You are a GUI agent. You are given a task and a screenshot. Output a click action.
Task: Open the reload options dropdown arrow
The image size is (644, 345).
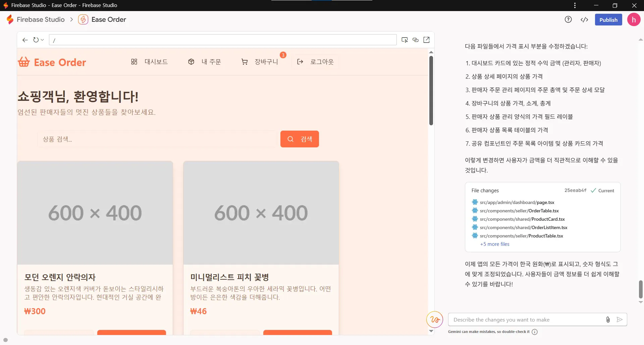[x=42, y=40]
